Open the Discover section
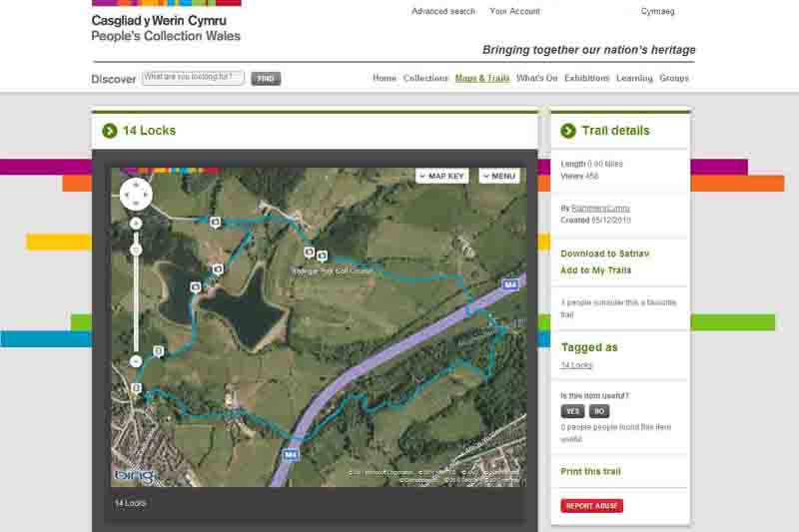 click(x=113, y=79)
